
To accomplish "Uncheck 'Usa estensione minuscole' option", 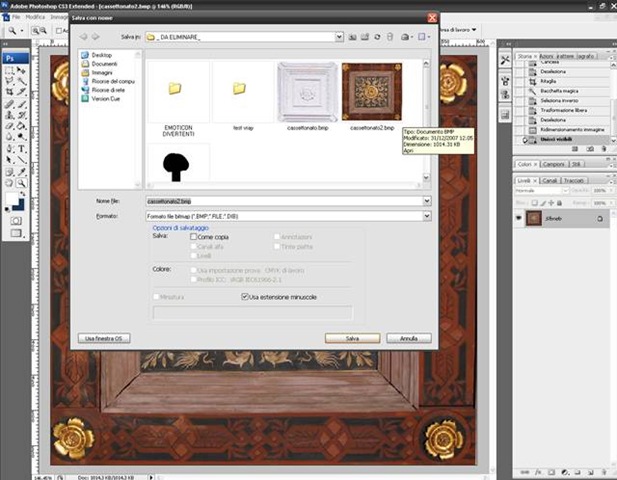I will tap(245, 297).
